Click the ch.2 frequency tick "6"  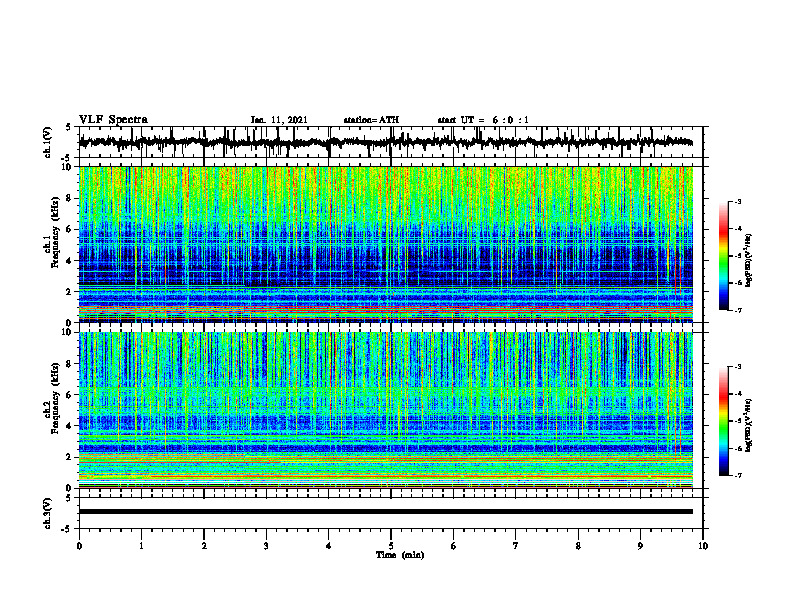tap(70, 395)
